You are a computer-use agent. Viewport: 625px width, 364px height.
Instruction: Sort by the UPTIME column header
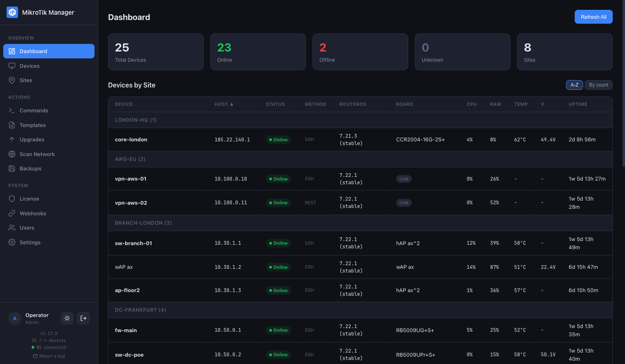(578, 104)
